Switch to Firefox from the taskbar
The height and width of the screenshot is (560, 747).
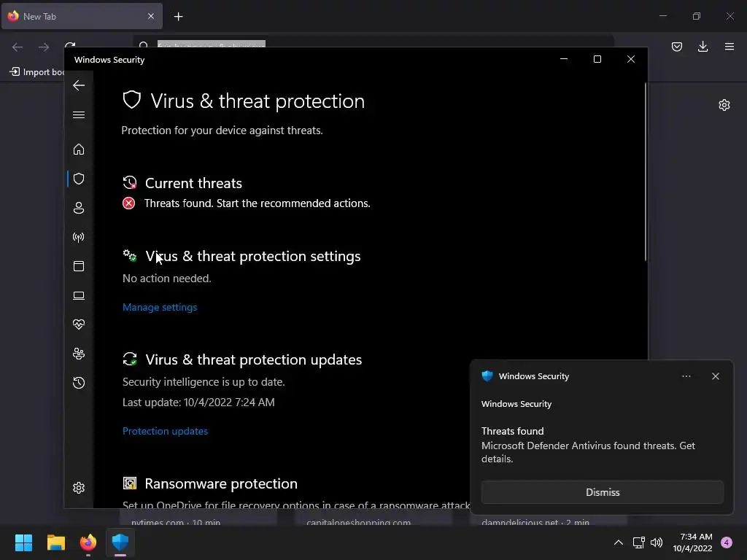tap(88, 542)
